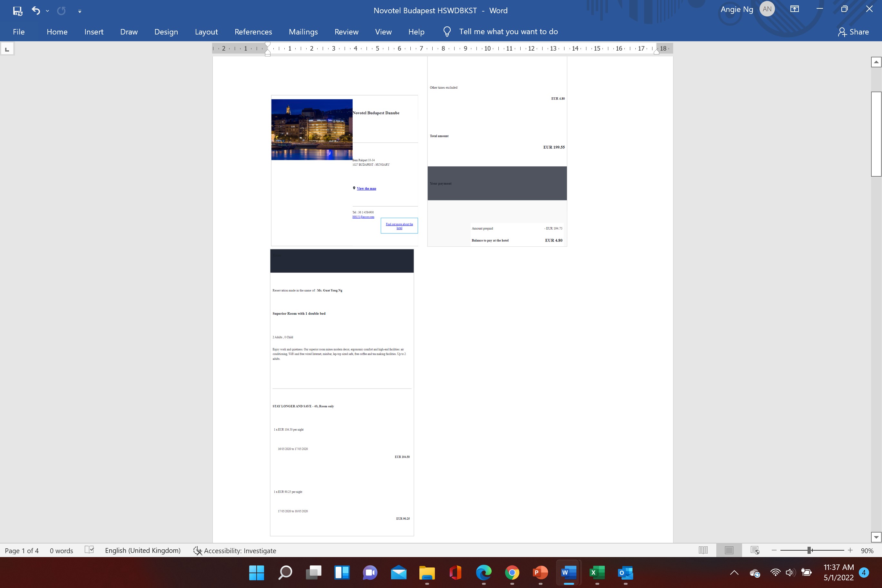Expand the Undo history dropdown arrow
Image resolution: width=882 pixels, height=588 pixels.
[x=47, y=11]
